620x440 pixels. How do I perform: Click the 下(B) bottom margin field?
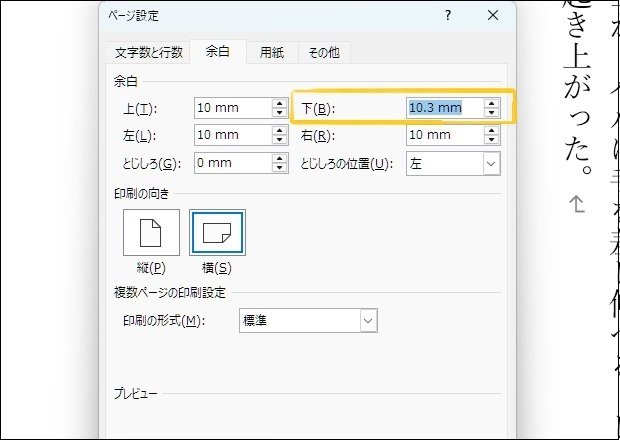[445, 108]
